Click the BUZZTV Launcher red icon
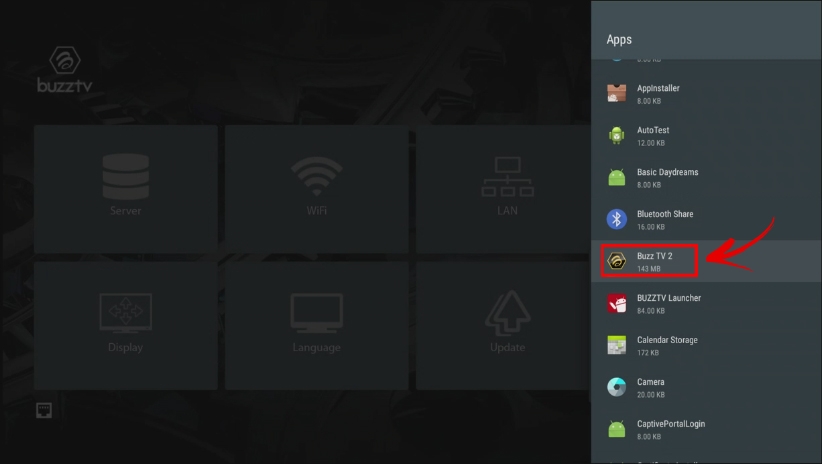This screenshot has height=464, width=822. point(616,303)
